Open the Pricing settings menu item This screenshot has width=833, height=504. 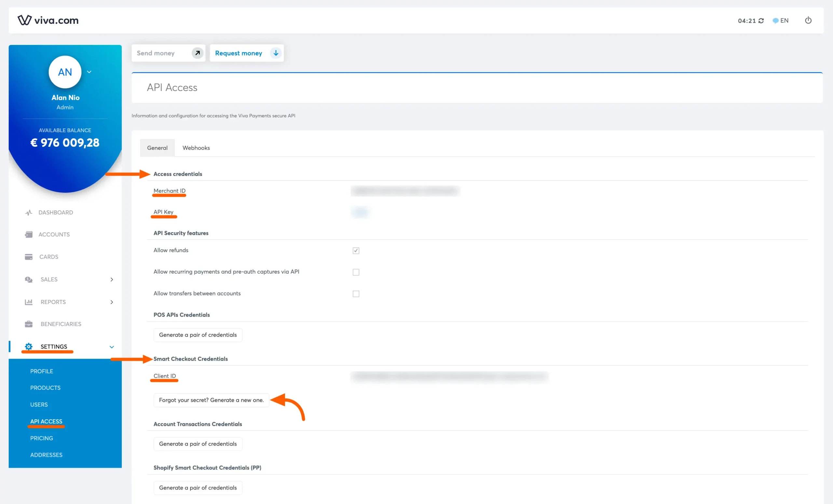click(42, 438)
